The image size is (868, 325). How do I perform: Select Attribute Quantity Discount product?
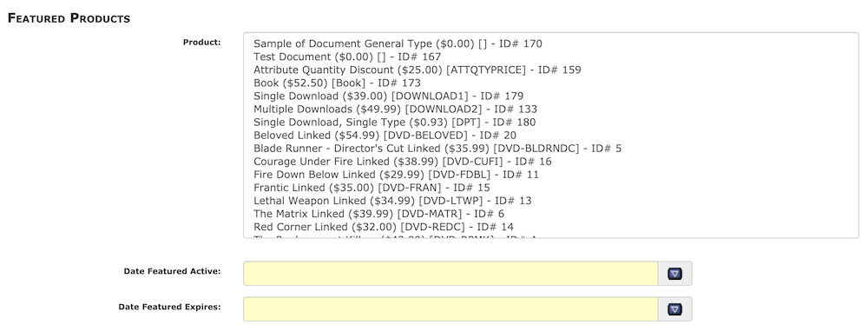[x=417, y=70]
